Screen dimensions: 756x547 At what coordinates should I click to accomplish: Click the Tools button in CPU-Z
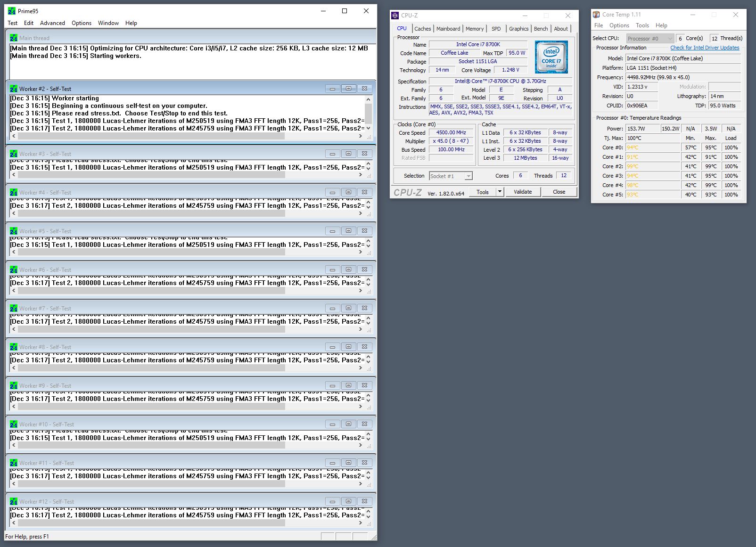click(483, 192)
